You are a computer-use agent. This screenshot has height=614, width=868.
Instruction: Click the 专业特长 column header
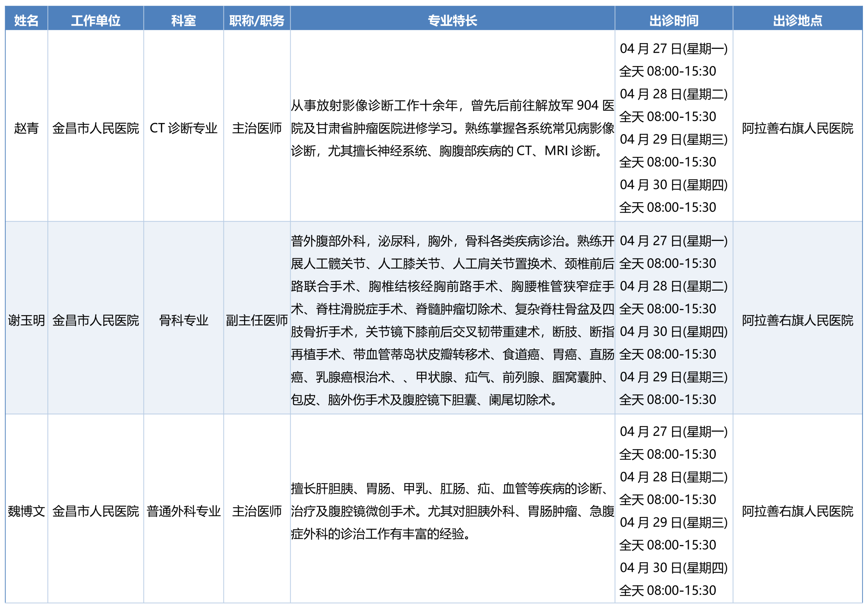(452, 20)
